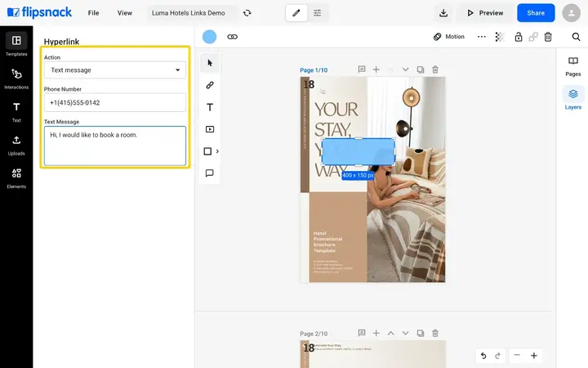Viewport: 588px width, 368px height.
Task: Click the Text Message textarea
Action: [115, 146]
